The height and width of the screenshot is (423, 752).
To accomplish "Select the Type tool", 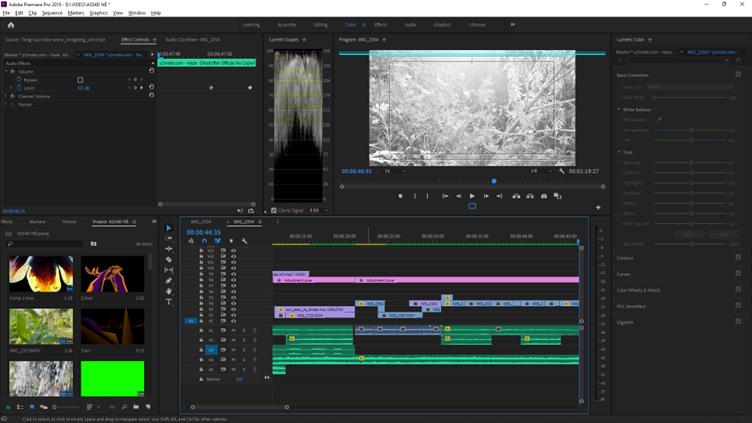I will [169, 302].
